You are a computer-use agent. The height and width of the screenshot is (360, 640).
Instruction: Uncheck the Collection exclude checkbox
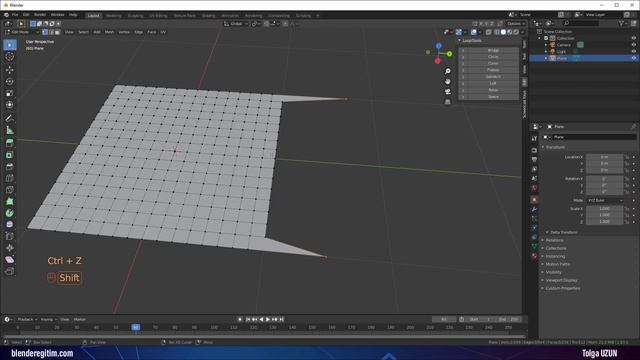click(546, 38)
